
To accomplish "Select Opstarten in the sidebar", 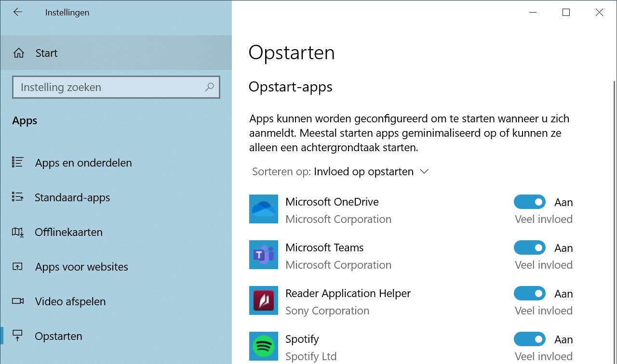I will [58, 336].
